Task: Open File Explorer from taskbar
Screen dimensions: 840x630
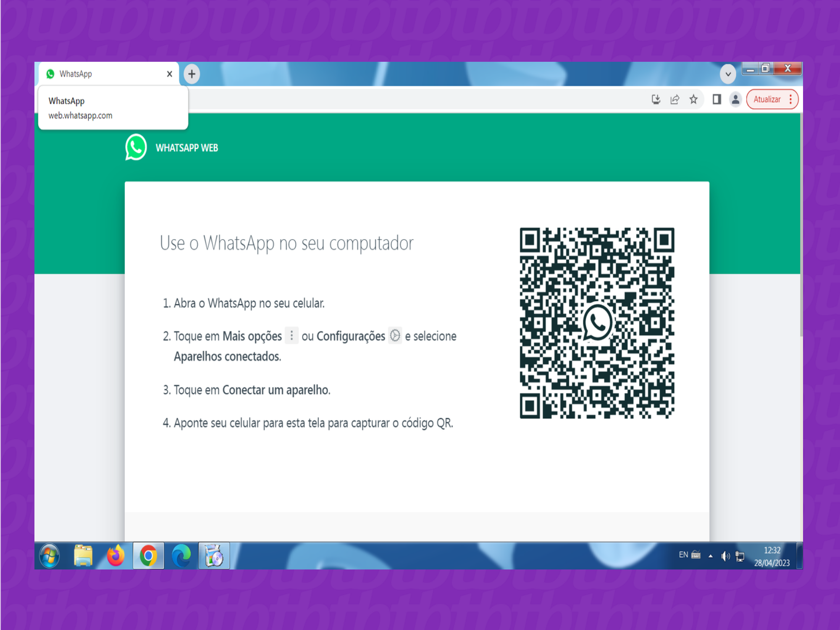Action: [83, 556]
